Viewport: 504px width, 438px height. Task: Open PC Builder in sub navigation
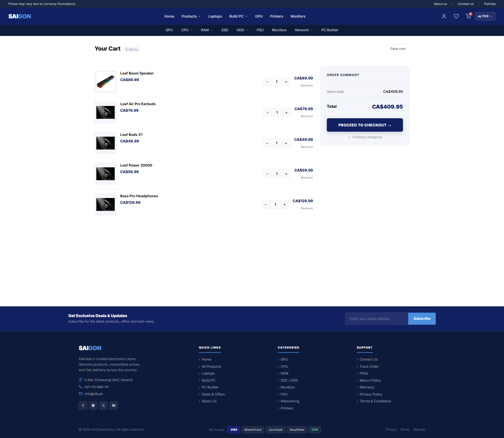point(330,30)
